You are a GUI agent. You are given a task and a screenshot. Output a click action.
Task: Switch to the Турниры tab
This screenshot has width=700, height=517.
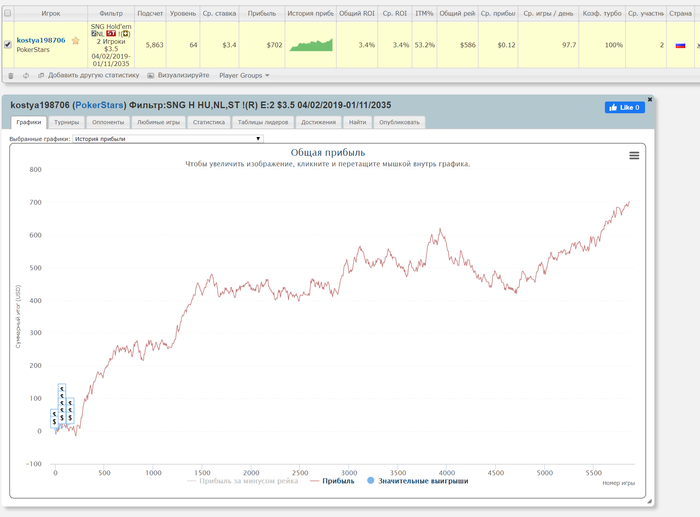point(67,122)
